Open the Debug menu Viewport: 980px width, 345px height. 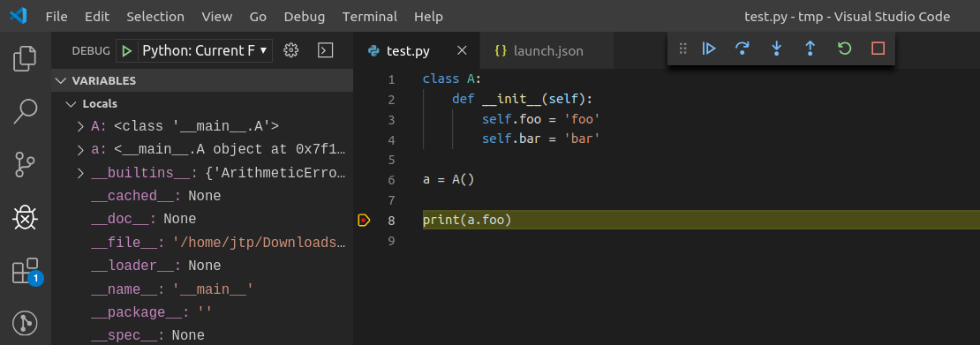click(x=305, y=16)
